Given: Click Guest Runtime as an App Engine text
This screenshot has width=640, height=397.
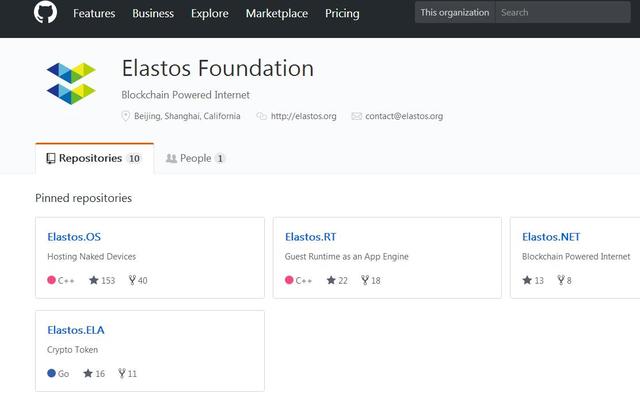Looking at the screenshot, I should tap(347, 256).
